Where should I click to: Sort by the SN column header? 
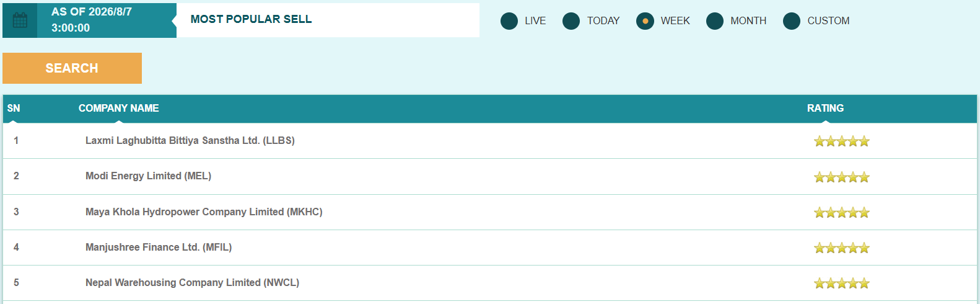pos(14,109)
